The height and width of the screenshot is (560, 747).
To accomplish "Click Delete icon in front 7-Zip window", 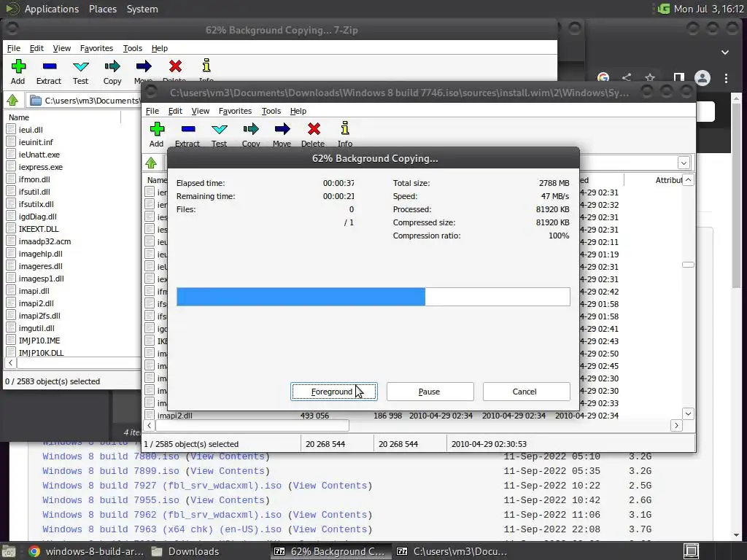I will 314,129.
